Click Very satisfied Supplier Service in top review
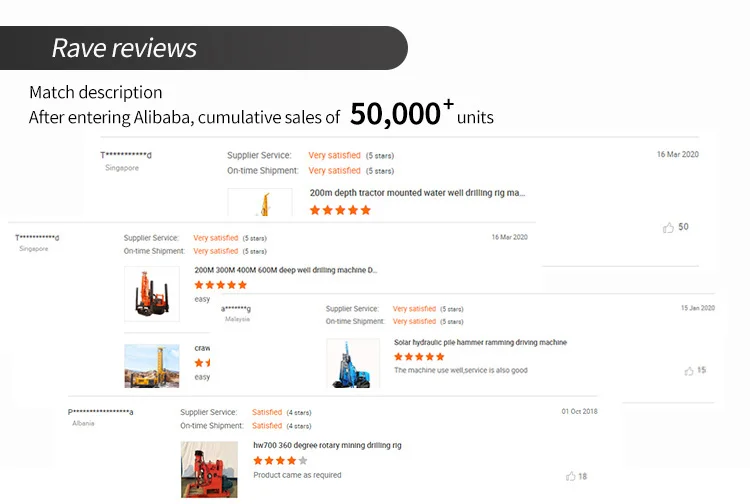The image size is (750, 504). 334,155
